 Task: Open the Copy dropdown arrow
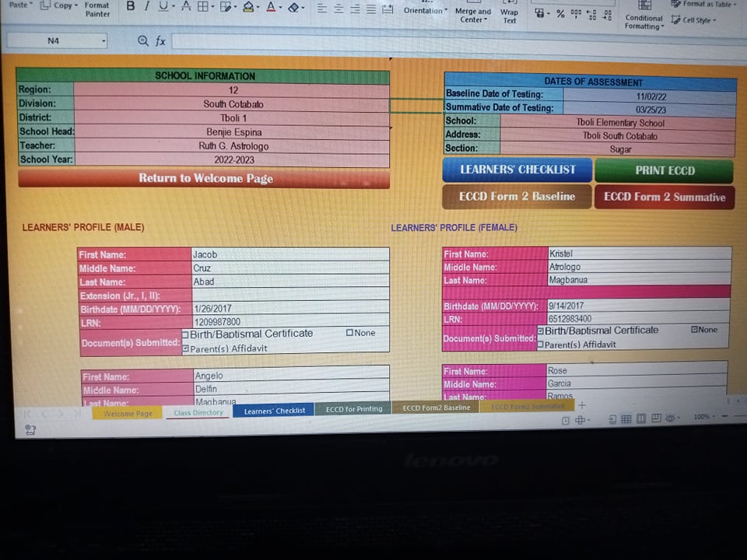point(76,5)
